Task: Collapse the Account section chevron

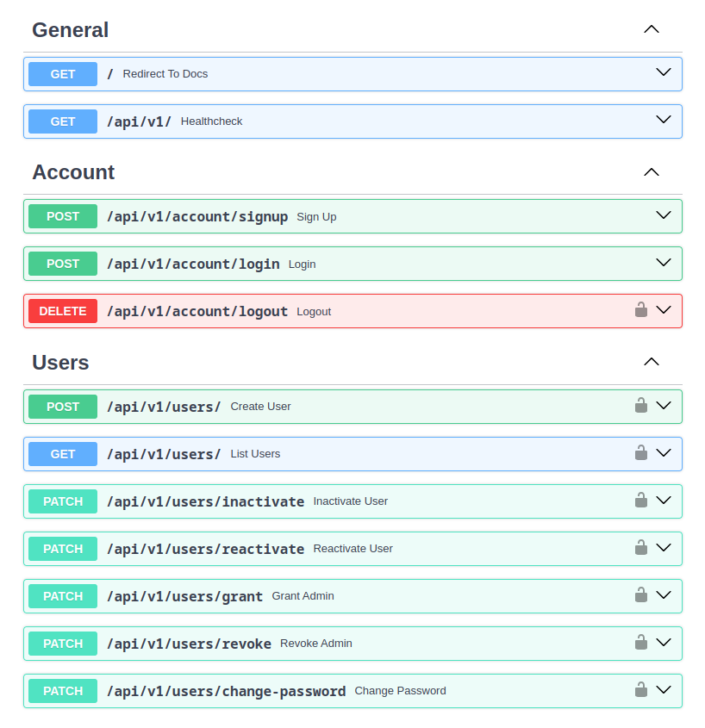Action: (x=652, y=172)
